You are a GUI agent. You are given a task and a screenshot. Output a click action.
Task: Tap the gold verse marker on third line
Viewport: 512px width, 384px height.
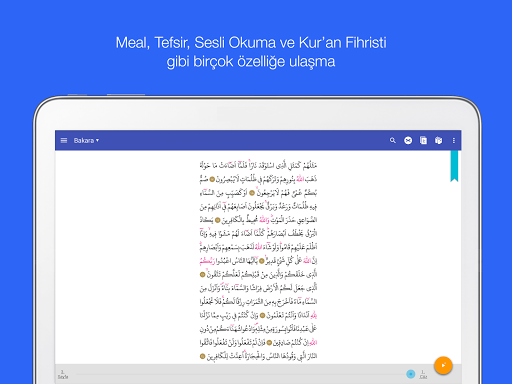coord(252,193)
